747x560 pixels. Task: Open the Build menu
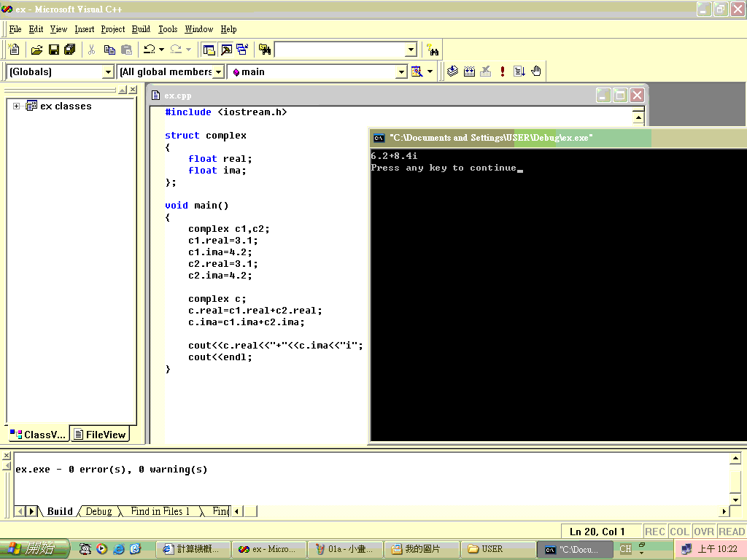tap(141, 29)
